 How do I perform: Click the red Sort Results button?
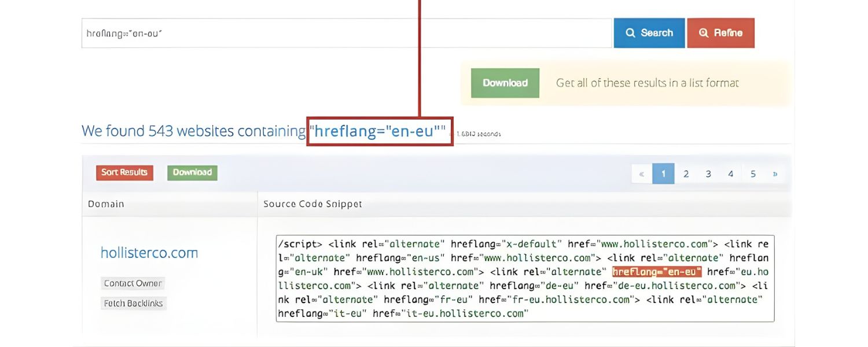[x=124, y=172]
